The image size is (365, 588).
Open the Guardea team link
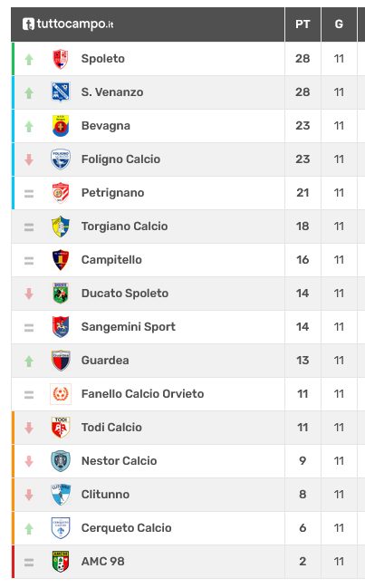105,361
